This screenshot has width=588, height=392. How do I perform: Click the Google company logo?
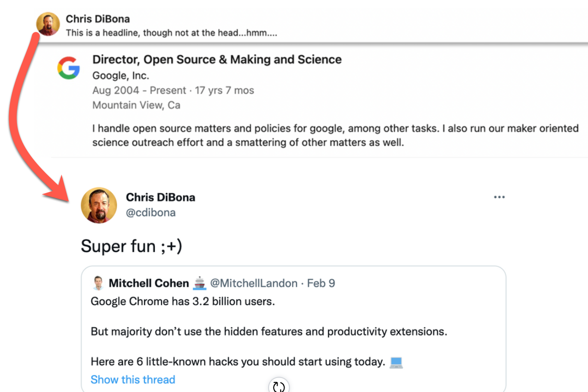tap(69, 68)
